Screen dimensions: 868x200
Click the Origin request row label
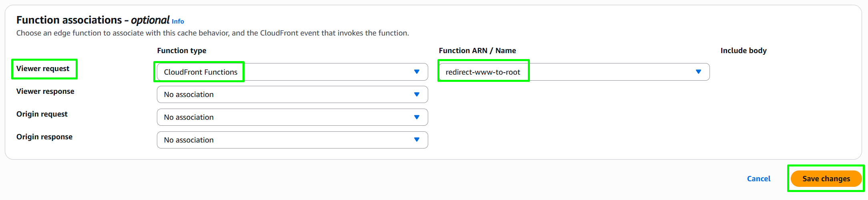point(42,114)
